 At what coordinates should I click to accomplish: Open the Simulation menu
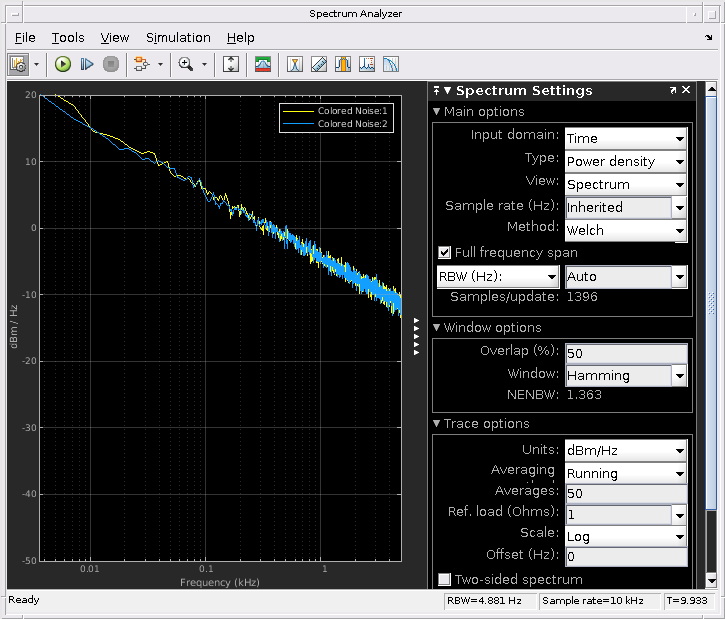pos(178,38)
